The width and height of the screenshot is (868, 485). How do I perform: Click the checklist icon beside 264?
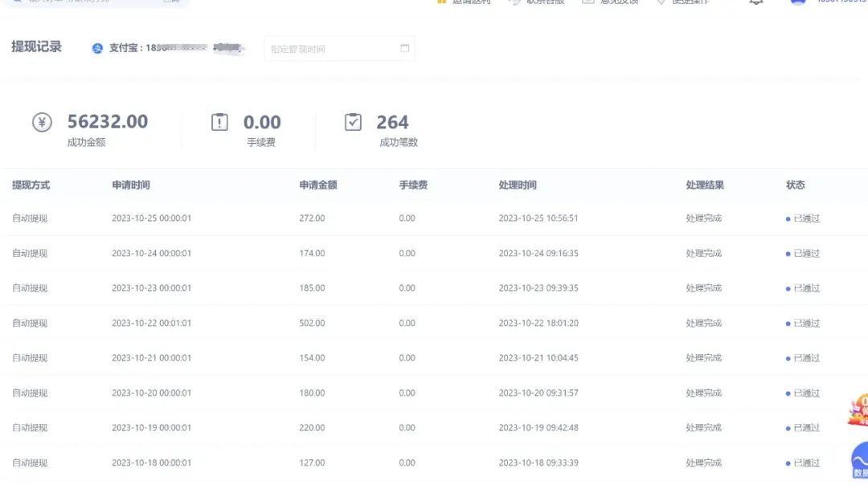(353, 122)
